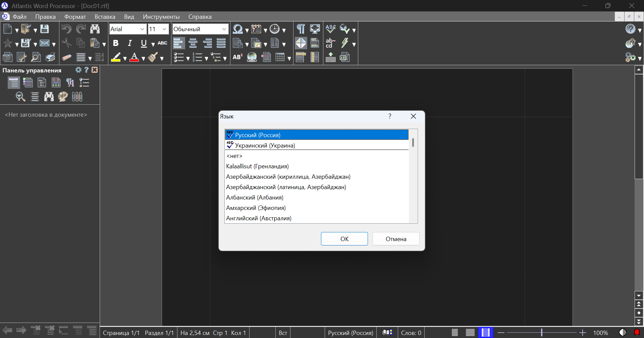The width and height of the screenshot is (644, 338).
Task: Click the print preview magnifier icon
Action: coord(36,57)
